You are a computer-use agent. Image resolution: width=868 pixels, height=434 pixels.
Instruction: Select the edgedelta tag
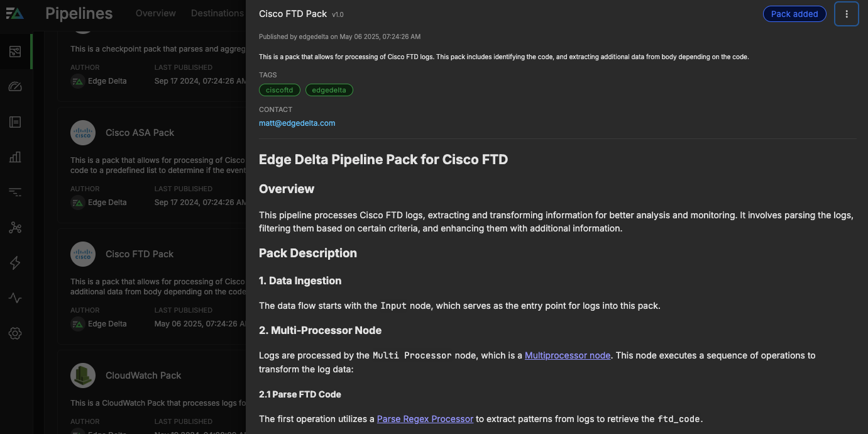[329, 90]
